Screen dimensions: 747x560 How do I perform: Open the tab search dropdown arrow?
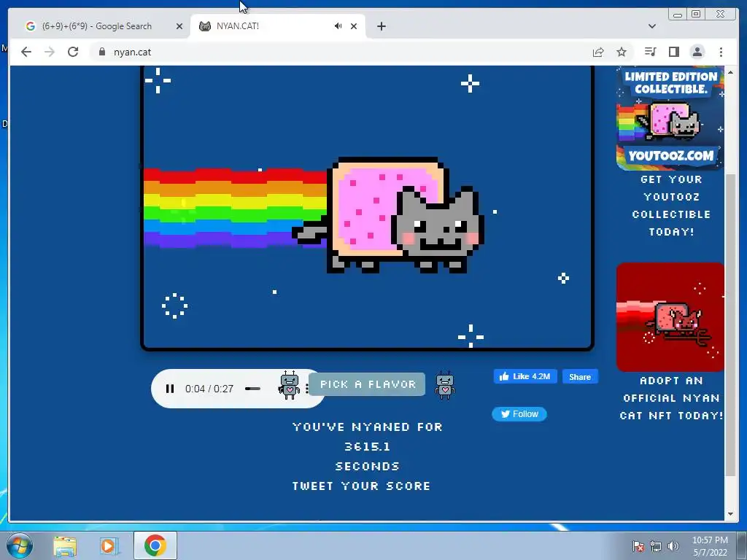(x=652, y=26)
